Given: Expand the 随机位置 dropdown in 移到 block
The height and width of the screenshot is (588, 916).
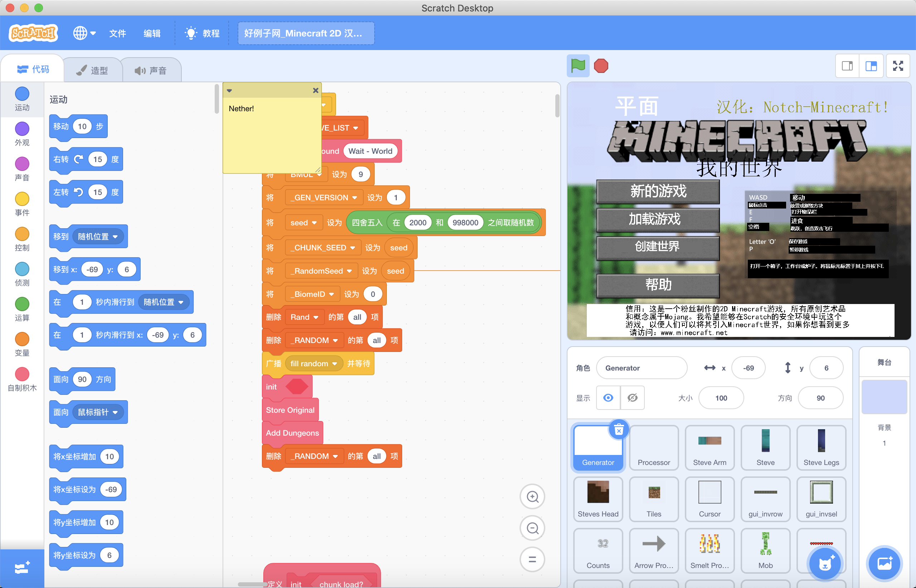Looking at the screenshot, I should tap(98, 237).
